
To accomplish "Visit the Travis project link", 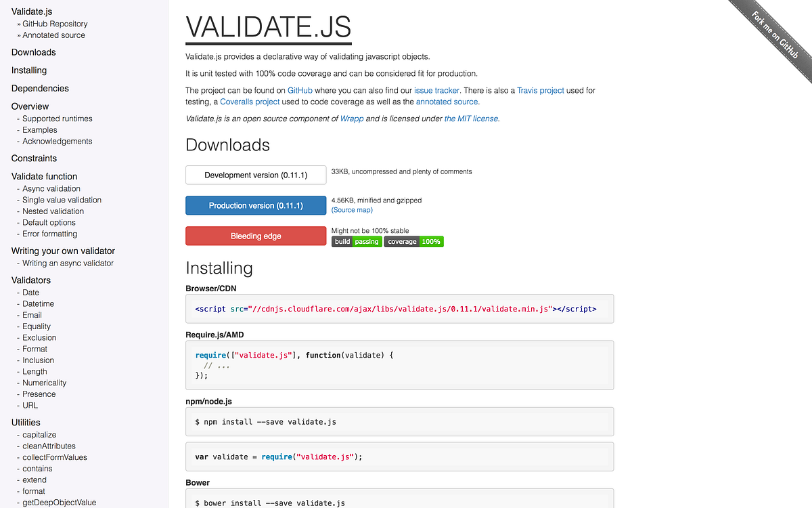I will 541,90.
